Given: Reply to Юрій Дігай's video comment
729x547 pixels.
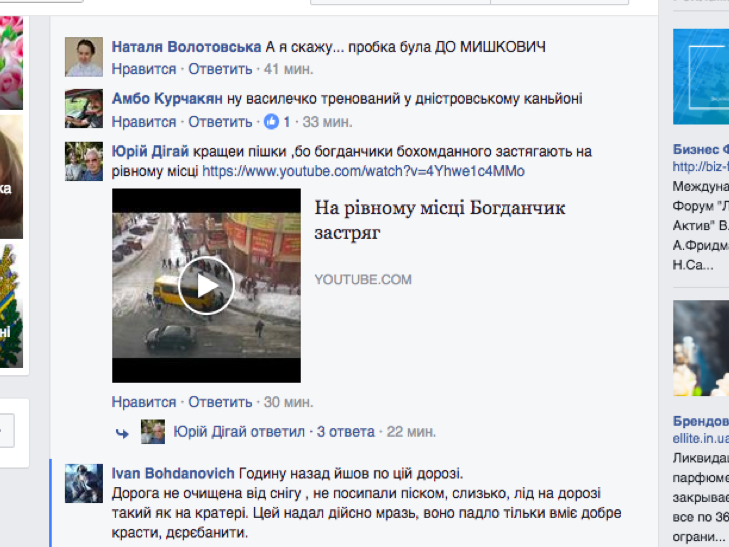Looking at the screenshot, I should tap(220, 402).
